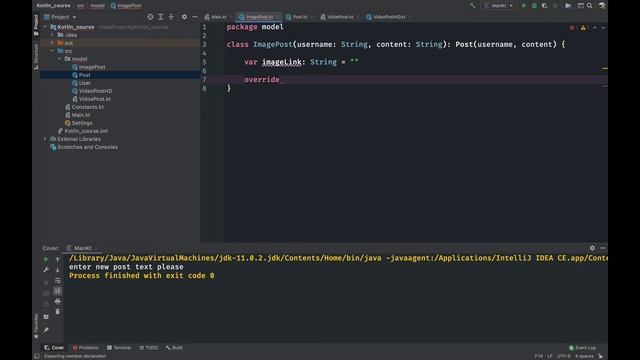Collapse the Kotlin_course root folder
This screenshot has height=360, width=640.
(45, 27)
